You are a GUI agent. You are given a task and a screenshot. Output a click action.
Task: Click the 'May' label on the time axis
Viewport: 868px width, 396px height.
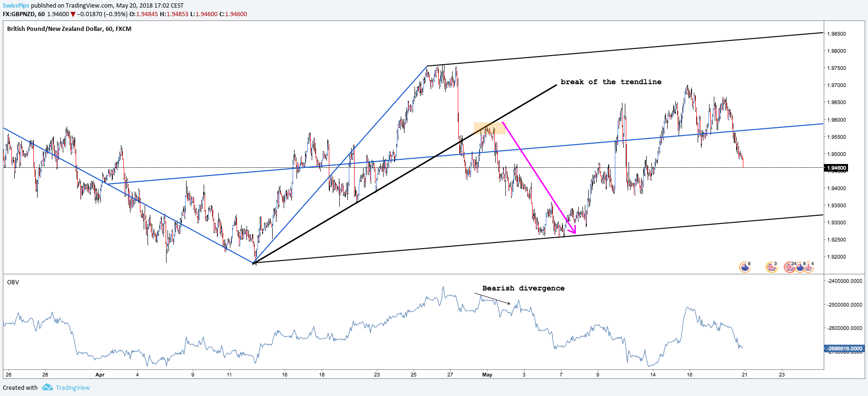tap(487, 375)
